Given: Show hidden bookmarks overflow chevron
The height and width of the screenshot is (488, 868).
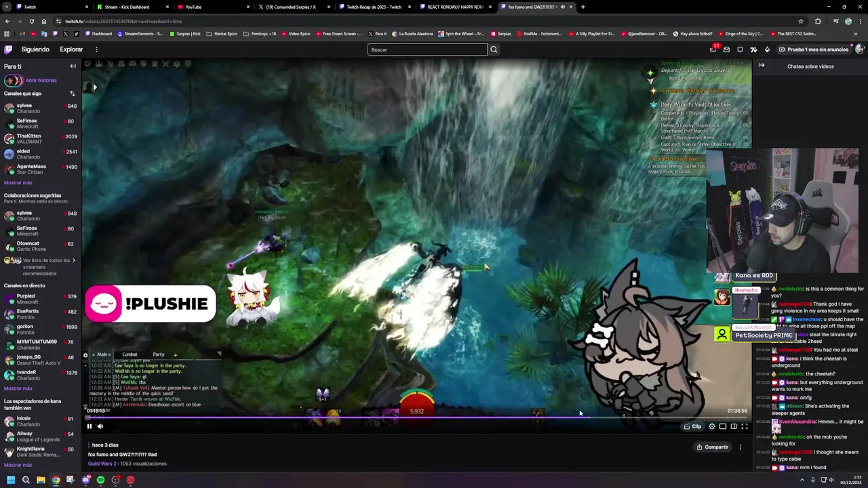Looking at the screenshot, I should click(856, 33).
